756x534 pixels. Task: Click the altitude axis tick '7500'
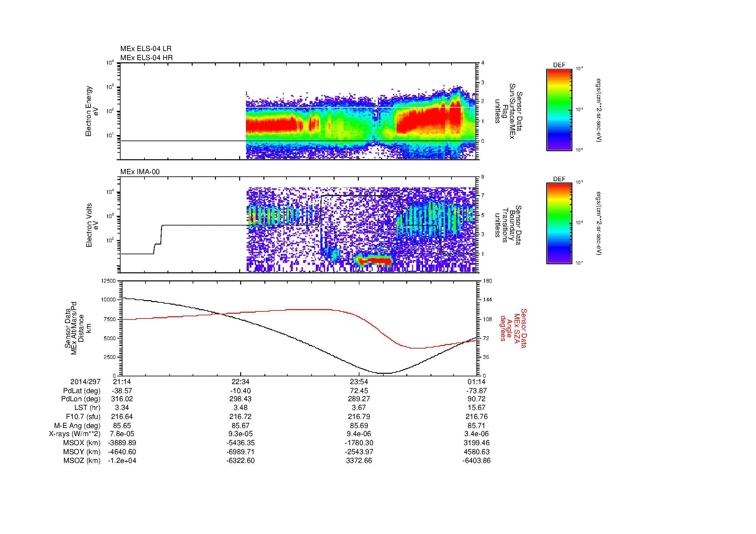tap(110, 319)
